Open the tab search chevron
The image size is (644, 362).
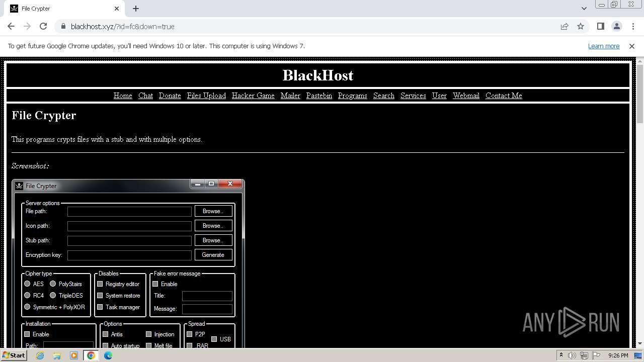tap(584, 9)
